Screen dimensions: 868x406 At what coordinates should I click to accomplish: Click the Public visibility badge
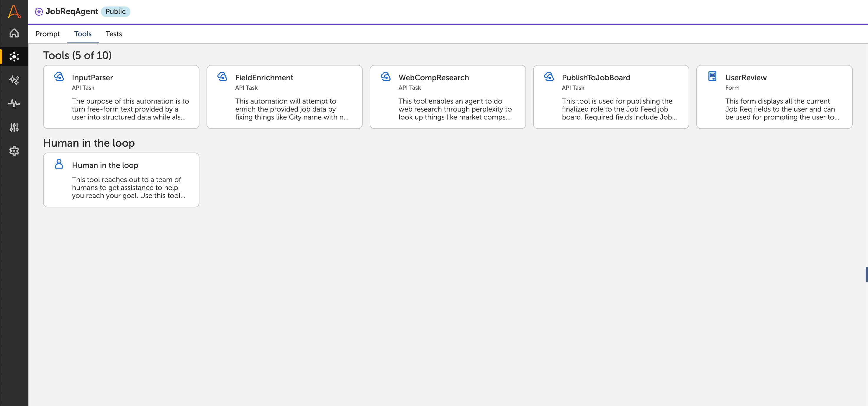click(x=115, y=12)
